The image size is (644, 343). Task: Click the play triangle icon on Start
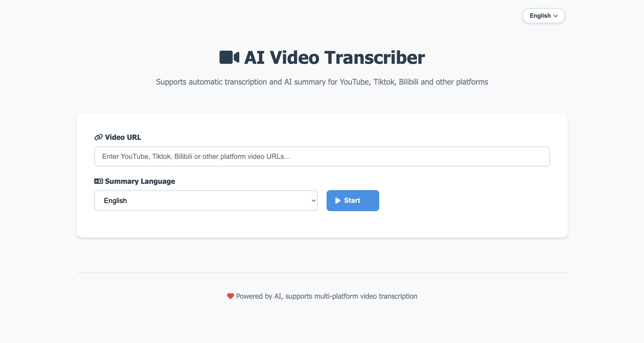tap(338, 201)
